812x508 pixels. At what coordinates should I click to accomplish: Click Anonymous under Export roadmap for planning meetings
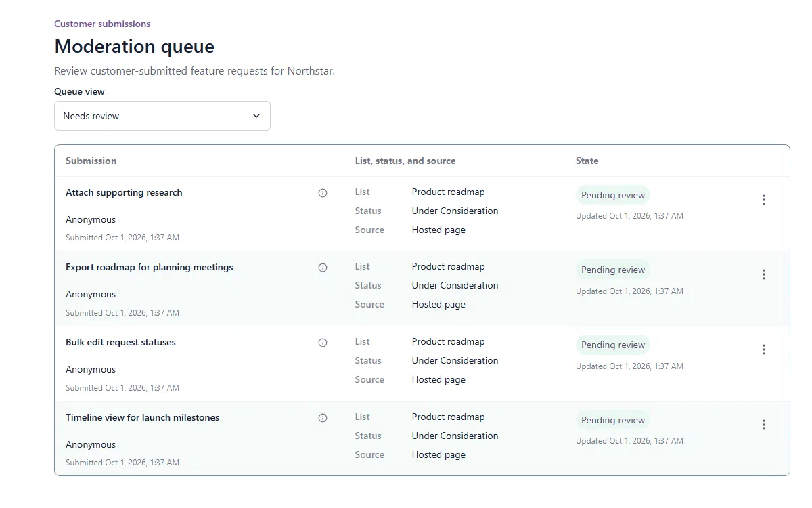pos(91,294)
